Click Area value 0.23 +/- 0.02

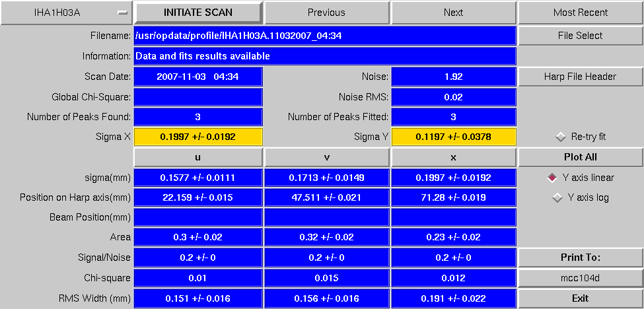(x=453, y=237)
